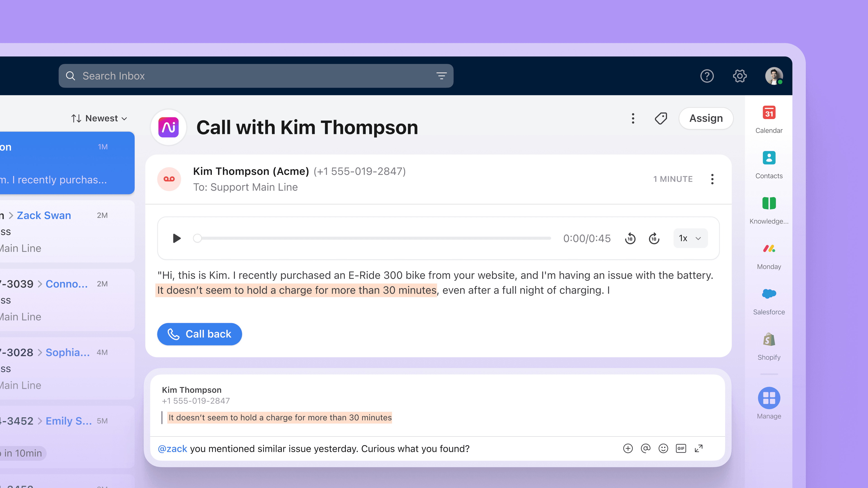Open the help question mark icon
This screenshot has height=488, width=868.
tap(707, 76)
